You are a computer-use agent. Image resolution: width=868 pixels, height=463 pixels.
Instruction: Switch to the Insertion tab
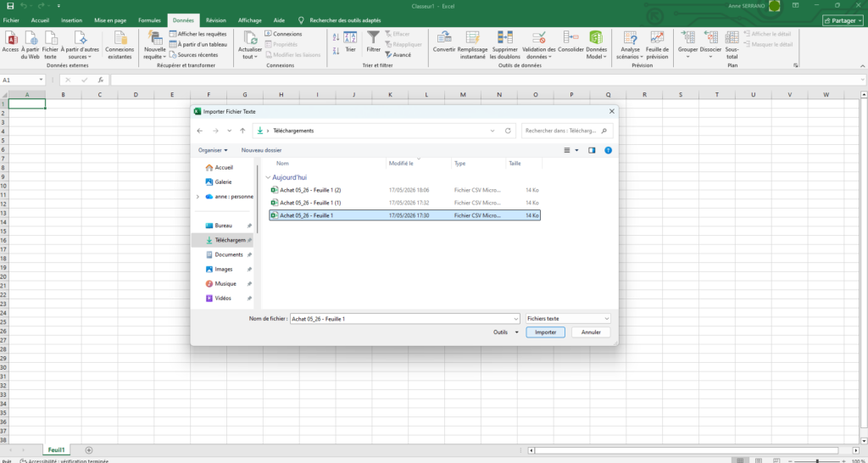click(71, 20)
